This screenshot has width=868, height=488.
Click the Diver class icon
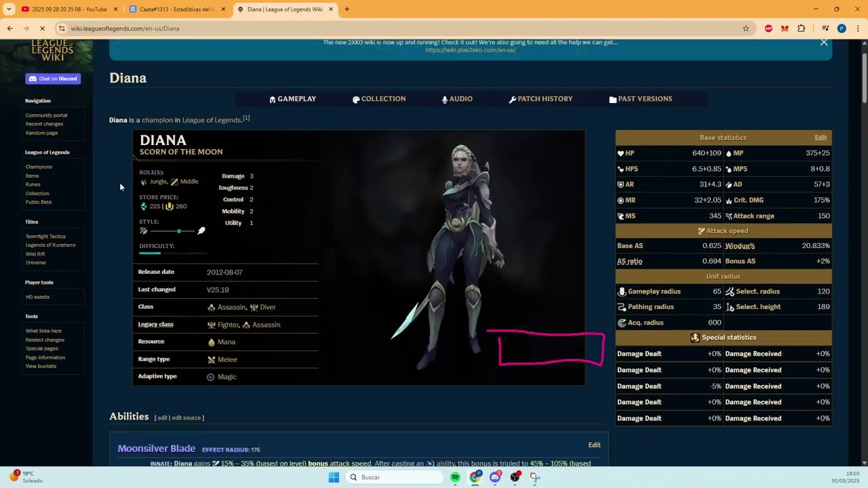tap(254, 308)
